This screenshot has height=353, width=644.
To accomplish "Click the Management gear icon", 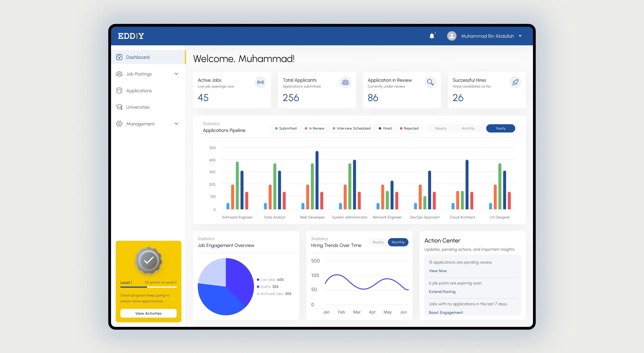I will point(119,124).
